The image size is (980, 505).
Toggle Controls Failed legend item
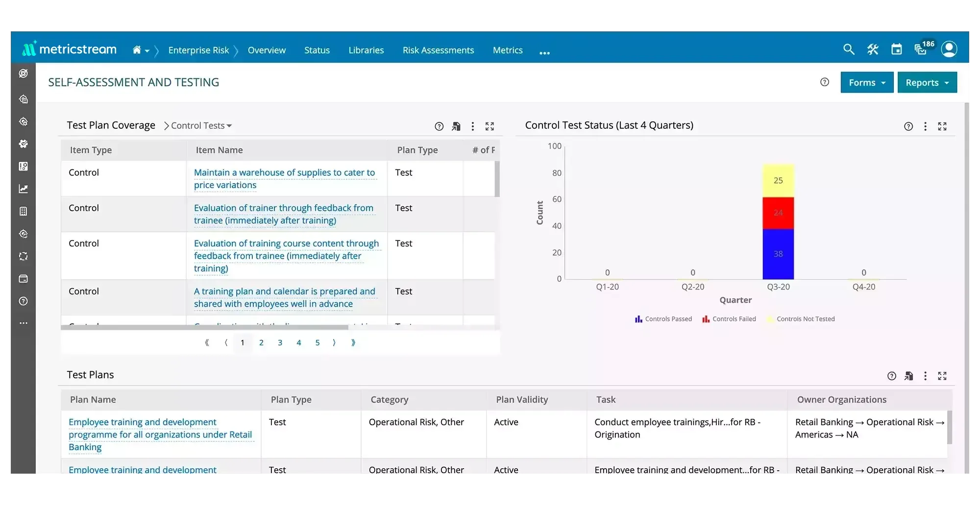729,319
